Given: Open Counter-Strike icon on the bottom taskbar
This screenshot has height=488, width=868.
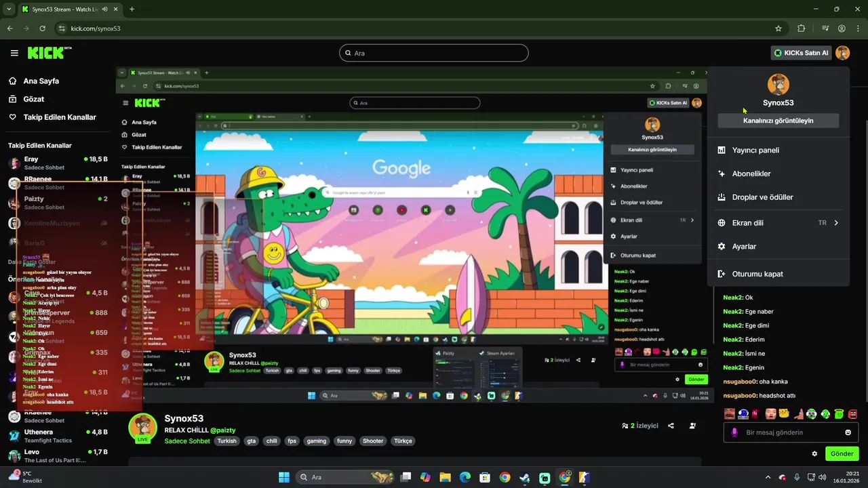Looking at the screenshot, I should coord(584,477).
